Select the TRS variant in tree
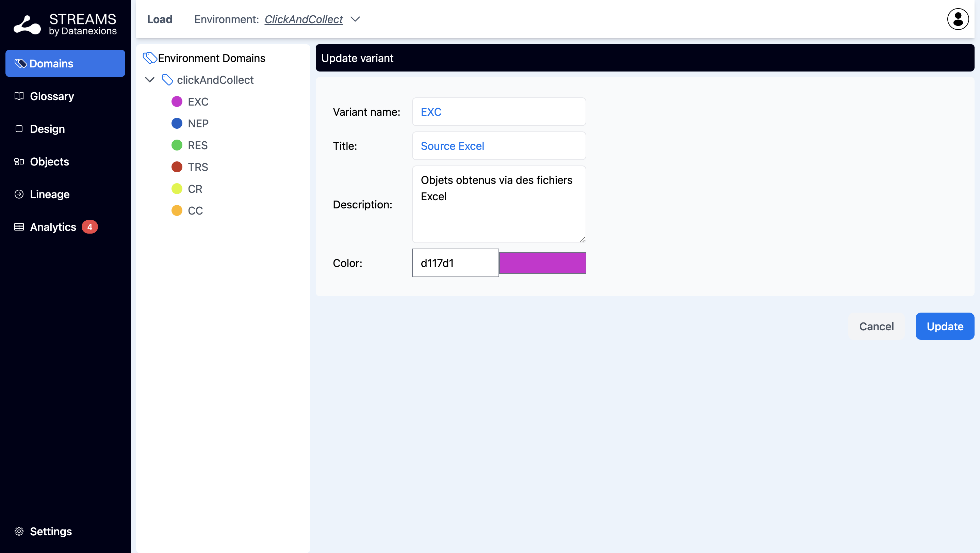Image resolution: width=980 pixels, height=553 pixels. pos(197,167)
